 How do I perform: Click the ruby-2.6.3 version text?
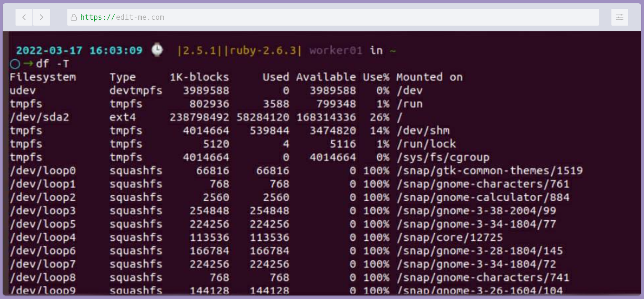tap(262, 51)
